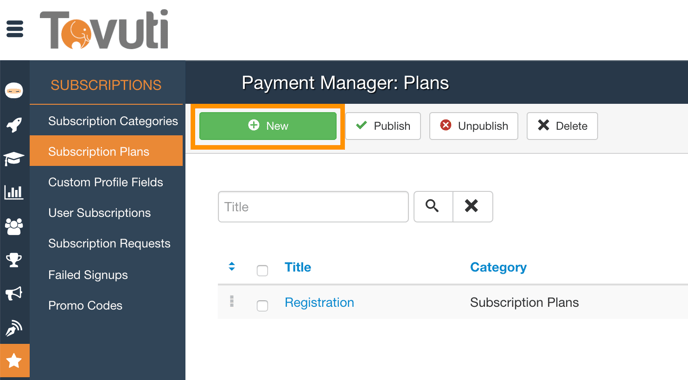688x380 pixels.
Task: Click the trophy icon in sidebar
Action: coord(14,260)
